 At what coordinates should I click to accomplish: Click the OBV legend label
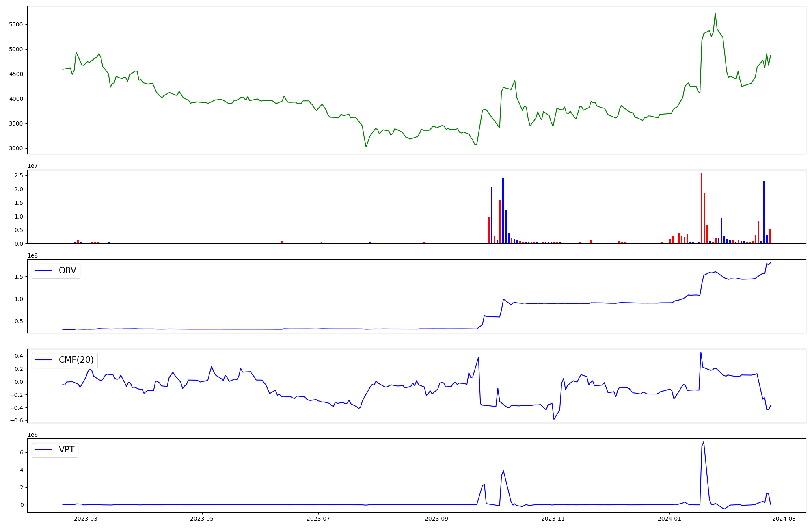point(67,271)
